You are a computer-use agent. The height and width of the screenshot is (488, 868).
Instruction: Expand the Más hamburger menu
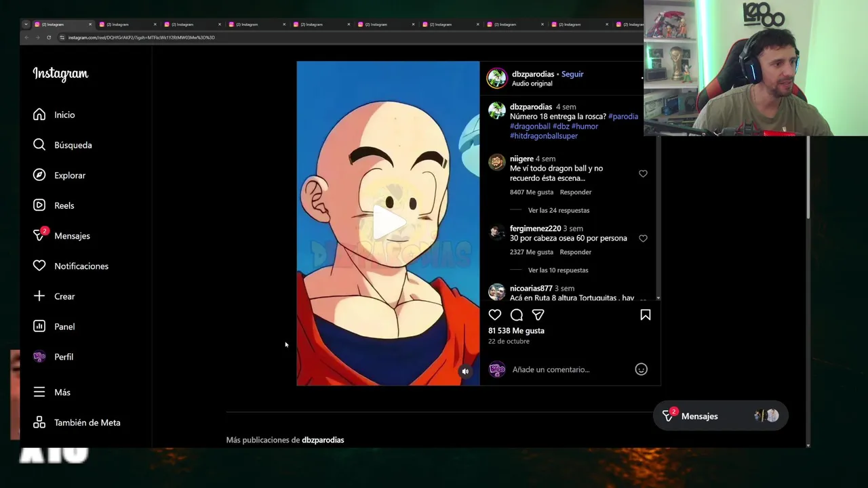click(52, 392)
